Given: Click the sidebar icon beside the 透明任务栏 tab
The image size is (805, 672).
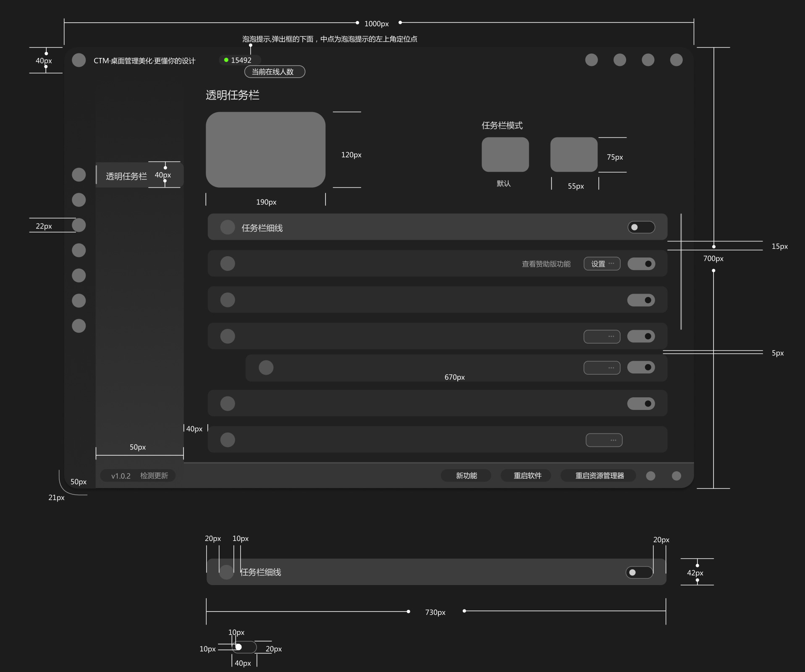Looking at the screenshot, I should 79,175.
